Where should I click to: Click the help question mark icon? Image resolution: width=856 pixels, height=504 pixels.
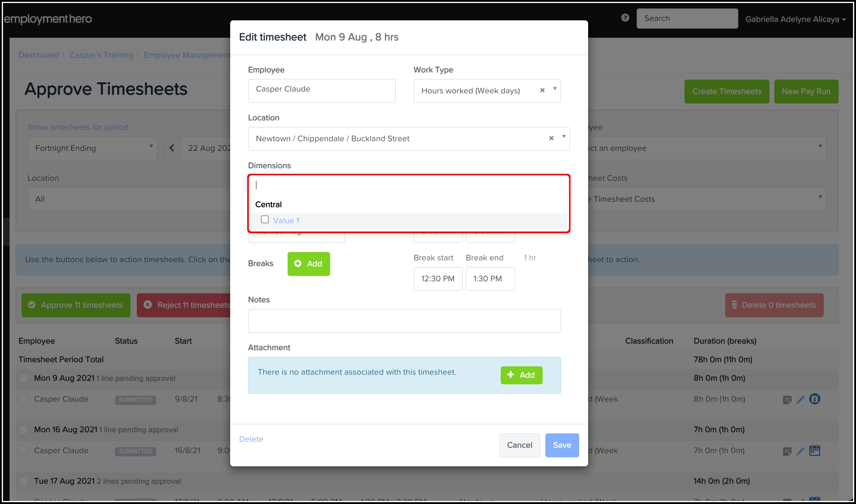[625, 18]
